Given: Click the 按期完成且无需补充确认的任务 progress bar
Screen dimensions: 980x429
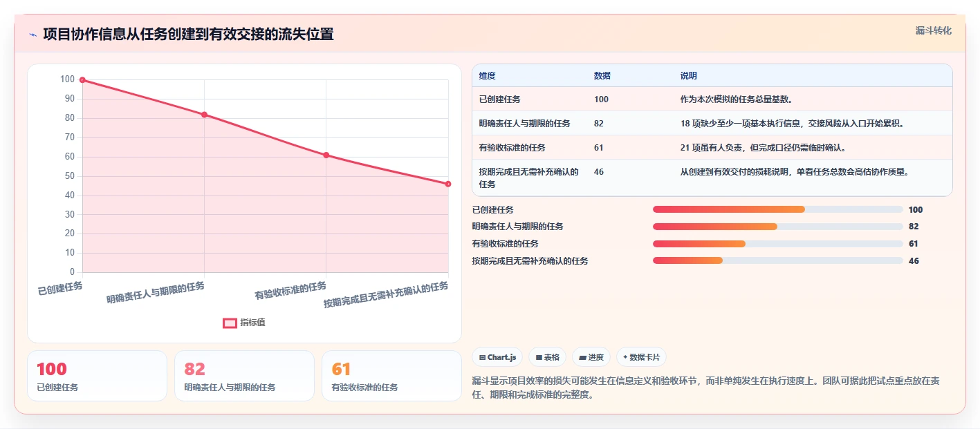Looking at the screenshot, I should 777,260.
